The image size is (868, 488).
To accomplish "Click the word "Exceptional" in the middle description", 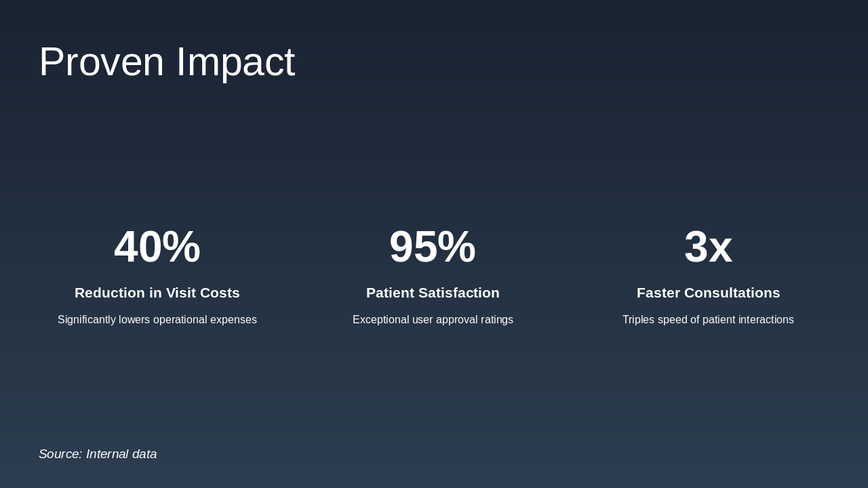I will point(381,320).
